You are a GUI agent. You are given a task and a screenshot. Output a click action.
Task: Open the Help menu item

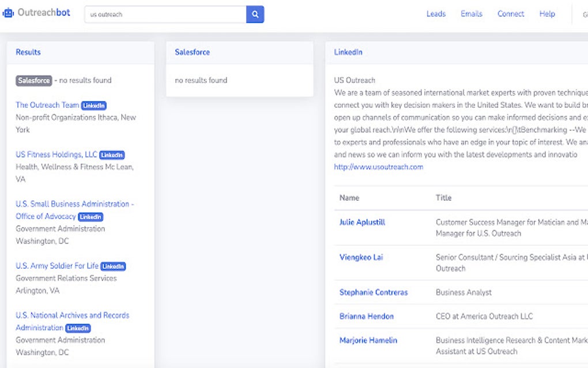[x=547, y=14]
